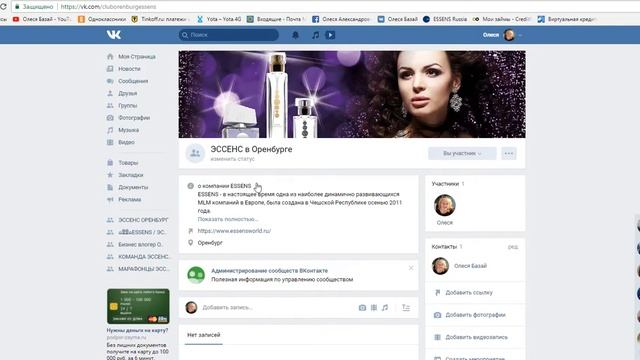Attach a video with the film icon

tap(374, 308)
